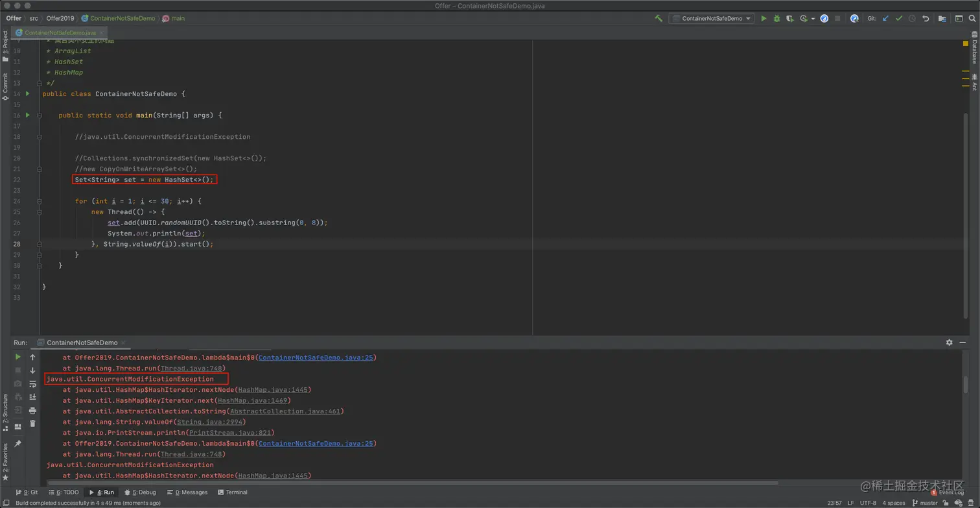
Task: Click the stop square in the top toolbar
Action: [837, 19]
